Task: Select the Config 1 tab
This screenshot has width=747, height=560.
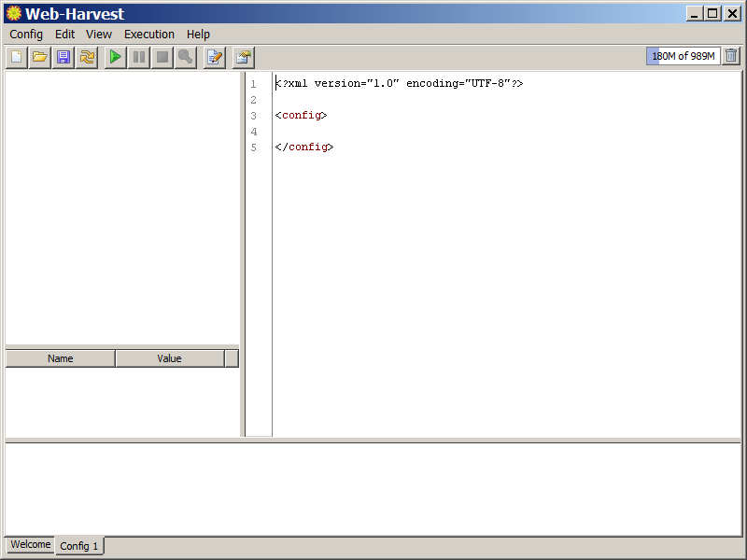Action: [79, 546]
